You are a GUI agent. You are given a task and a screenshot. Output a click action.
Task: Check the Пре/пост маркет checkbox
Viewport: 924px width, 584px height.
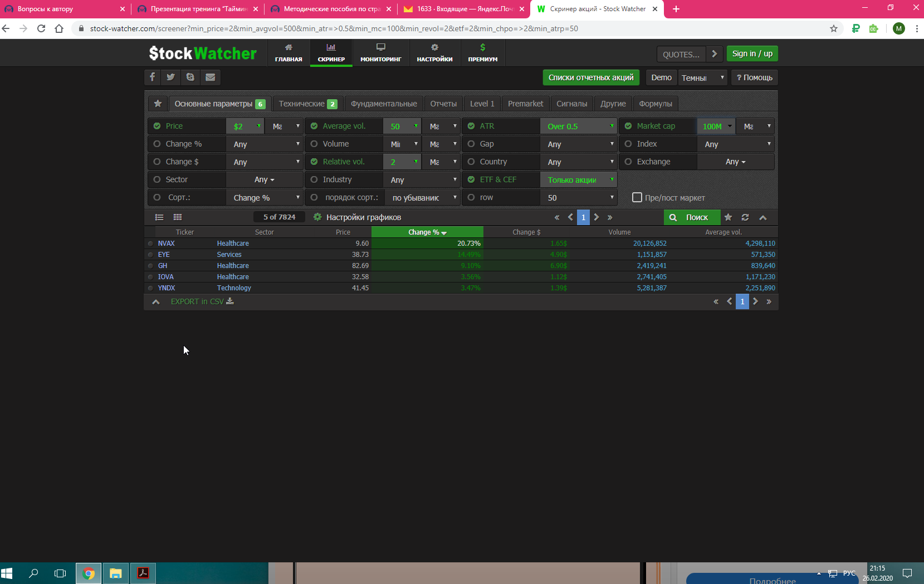pos(637,197)
